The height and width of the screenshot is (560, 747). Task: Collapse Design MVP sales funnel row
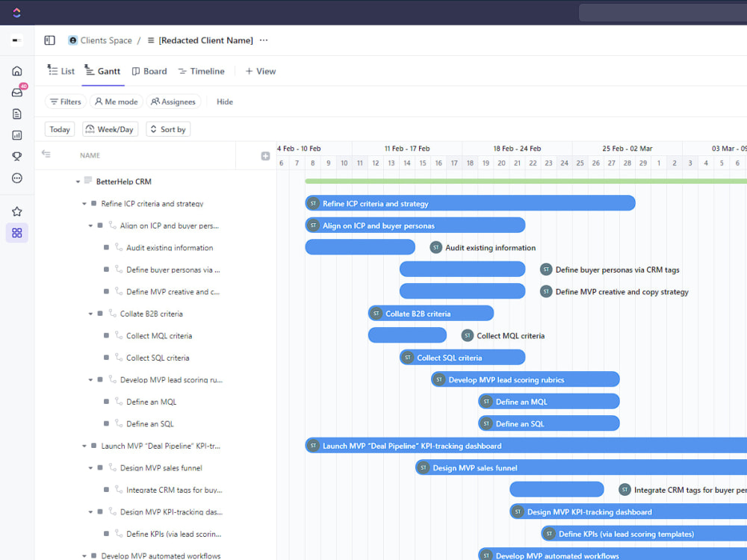pos(90,468)
